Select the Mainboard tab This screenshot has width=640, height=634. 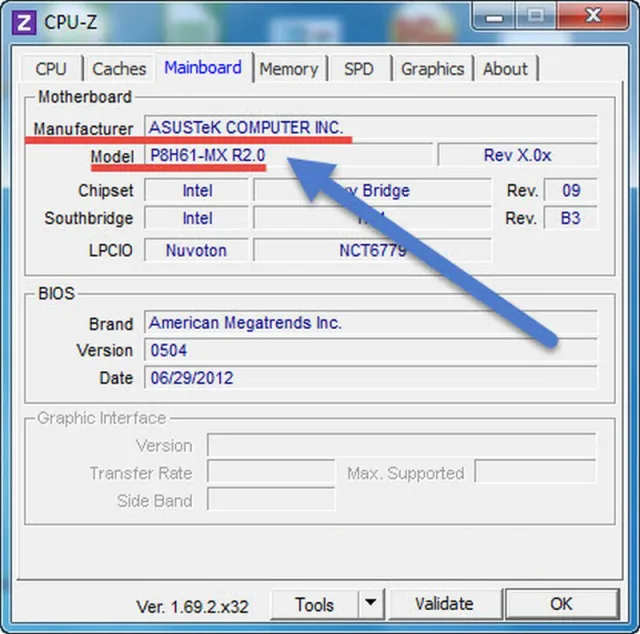click(x=203, y=67)
